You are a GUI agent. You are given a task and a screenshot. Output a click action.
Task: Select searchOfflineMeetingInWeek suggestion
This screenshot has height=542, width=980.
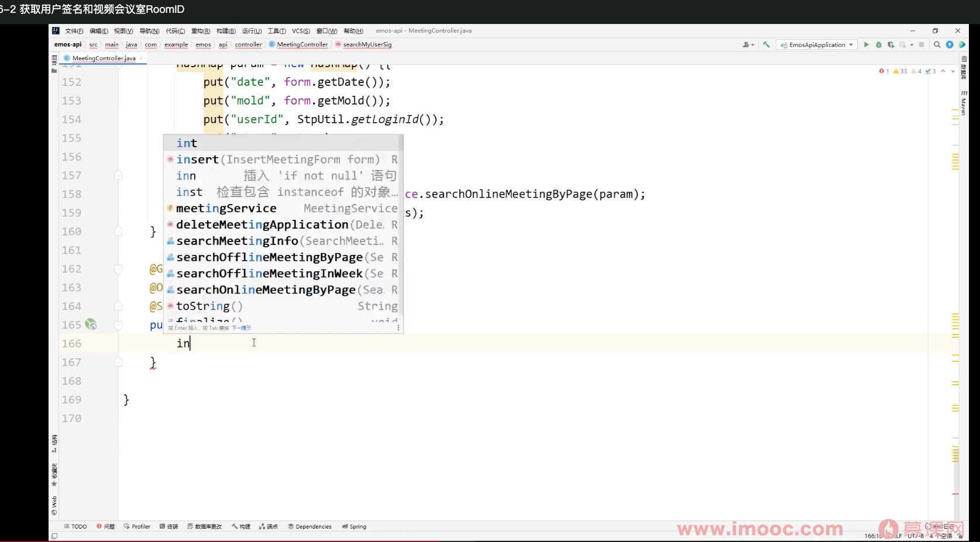(x=282, y=274)
